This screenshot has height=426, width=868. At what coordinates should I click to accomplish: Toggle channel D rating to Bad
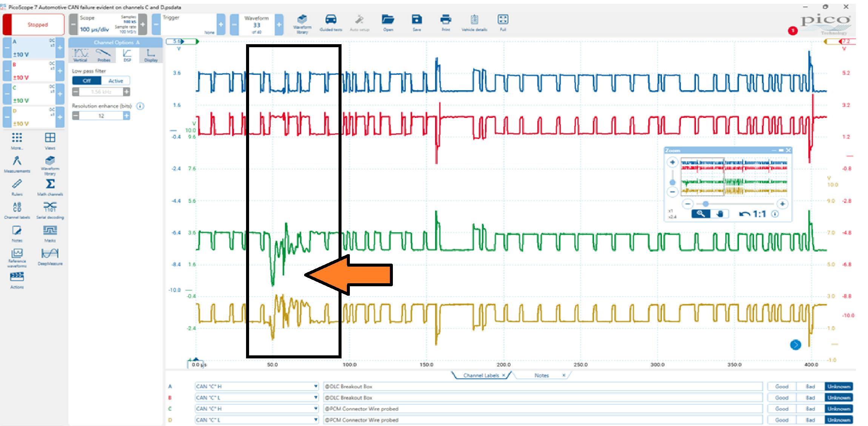click(x=810, y=420)
